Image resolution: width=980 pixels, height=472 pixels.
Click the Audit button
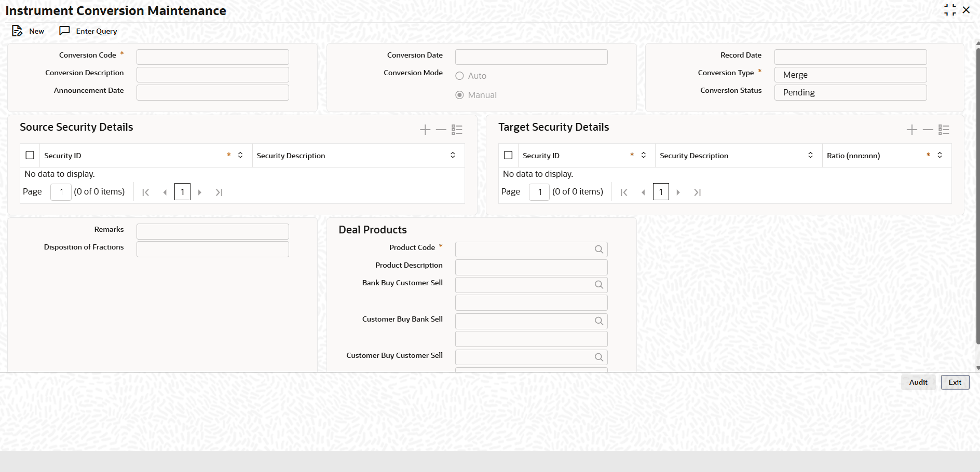pyautogui.click(x=918, y=382)
